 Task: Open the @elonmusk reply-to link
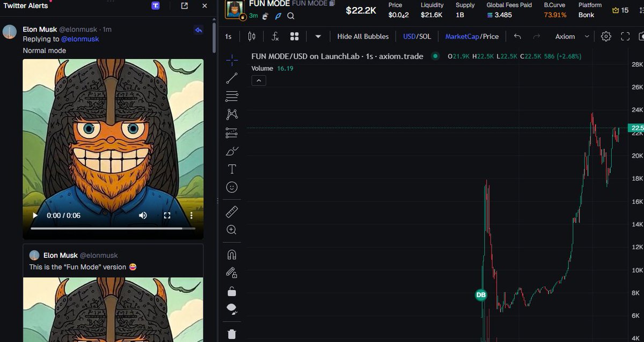[x=80, y=39]
